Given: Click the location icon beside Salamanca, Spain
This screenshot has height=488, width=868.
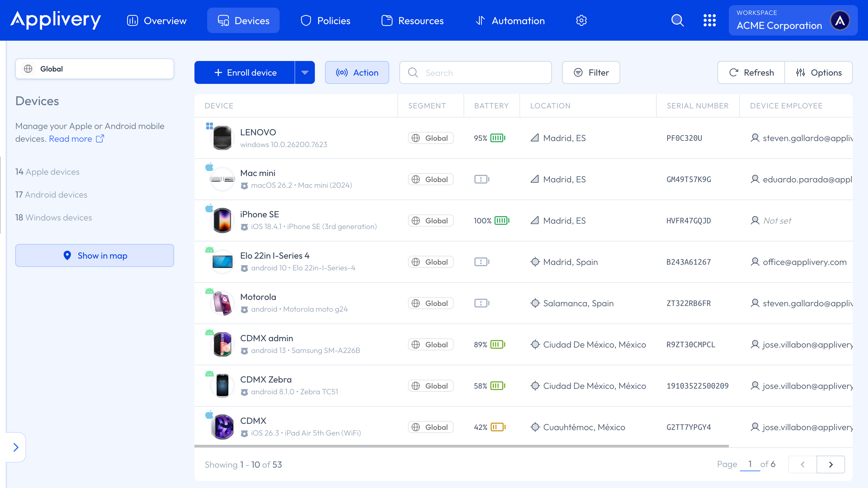Looking at the screenshot, I should point(535,303).
